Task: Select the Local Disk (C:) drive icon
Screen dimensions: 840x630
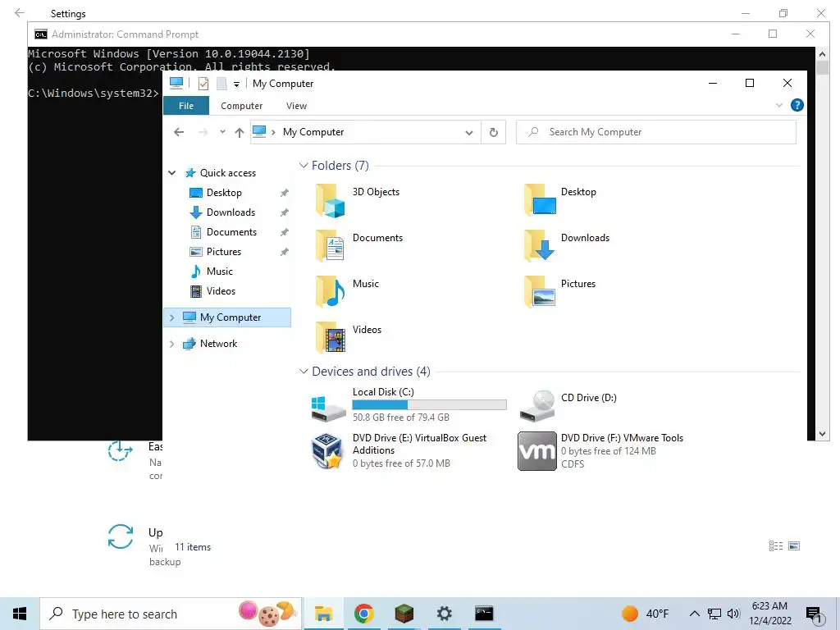Action: point(328,409)
